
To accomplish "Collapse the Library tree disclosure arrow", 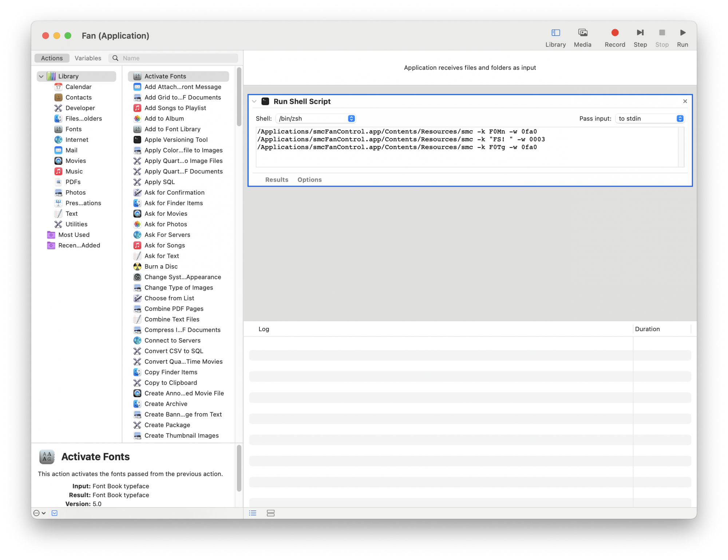I will (x=41, y=76).
